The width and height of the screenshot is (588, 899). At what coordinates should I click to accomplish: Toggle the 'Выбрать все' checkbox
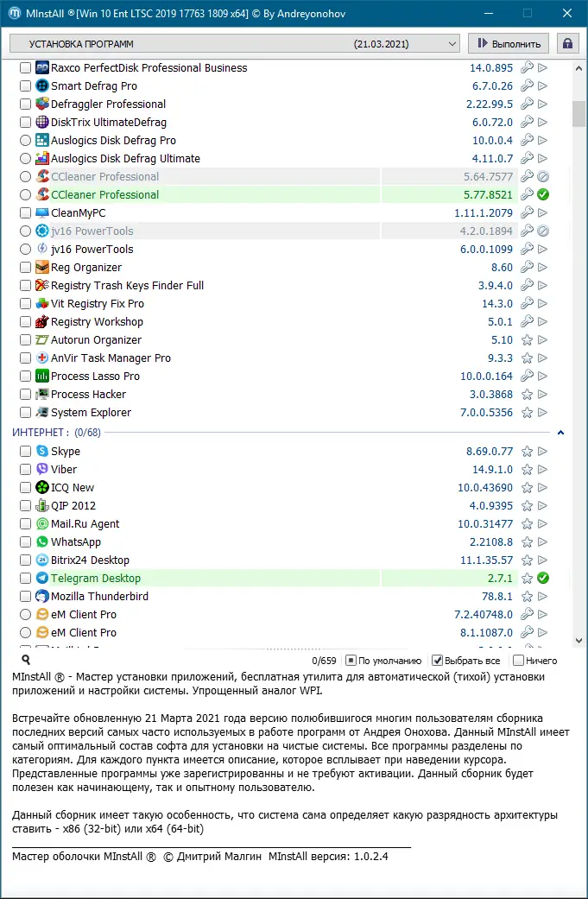[x=438, y=661]
